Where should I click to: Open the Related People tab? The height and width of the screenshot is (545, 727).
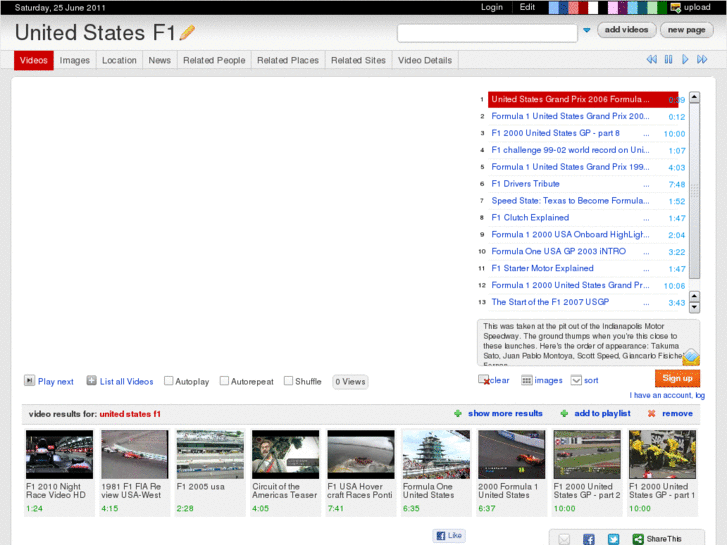click(214, 60)
